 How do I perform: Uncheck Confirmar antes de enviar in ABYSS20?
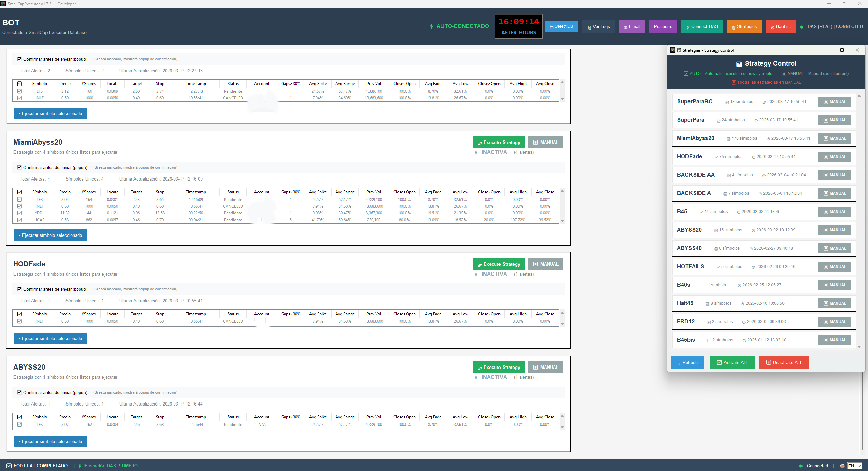(19, 392)
